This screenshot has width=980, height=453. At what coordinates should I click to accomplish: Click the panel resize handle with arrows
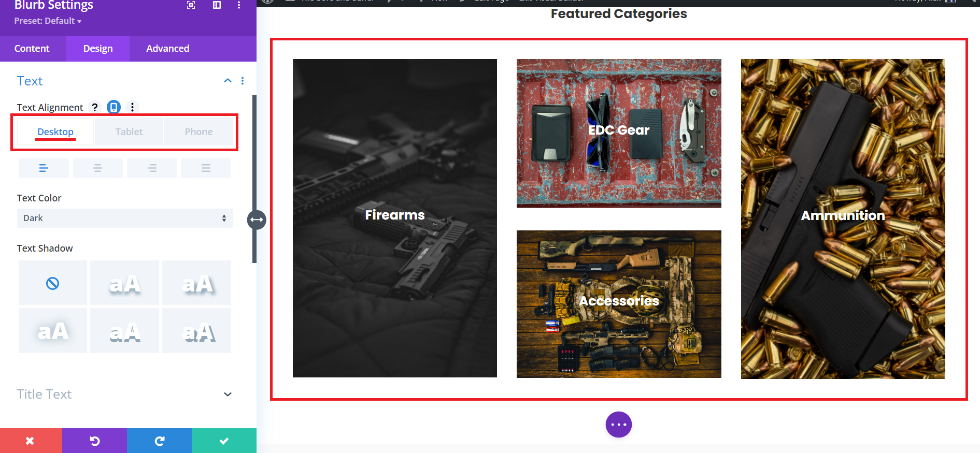tap(257, 220)
